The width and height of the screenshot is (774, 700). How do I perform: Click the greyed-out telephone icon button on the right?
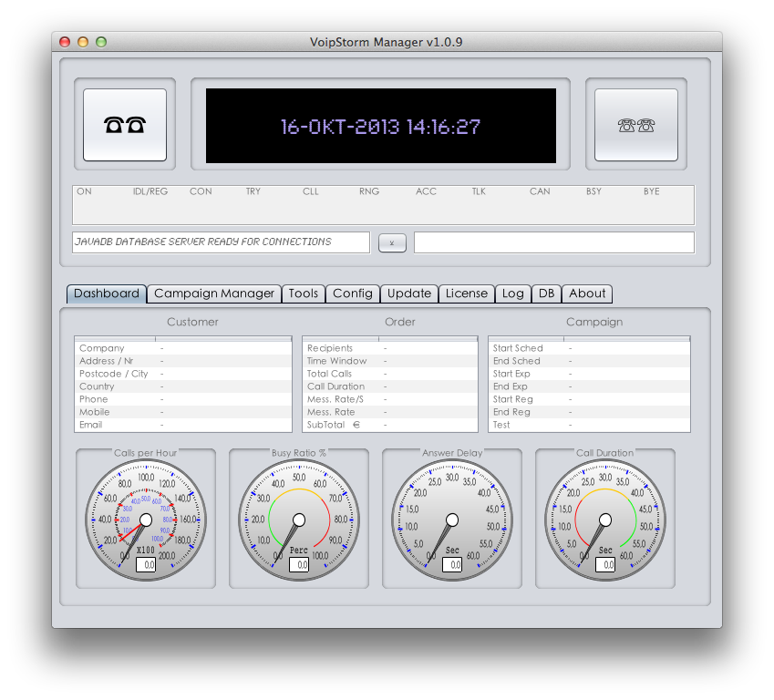[x=635, y=125]
